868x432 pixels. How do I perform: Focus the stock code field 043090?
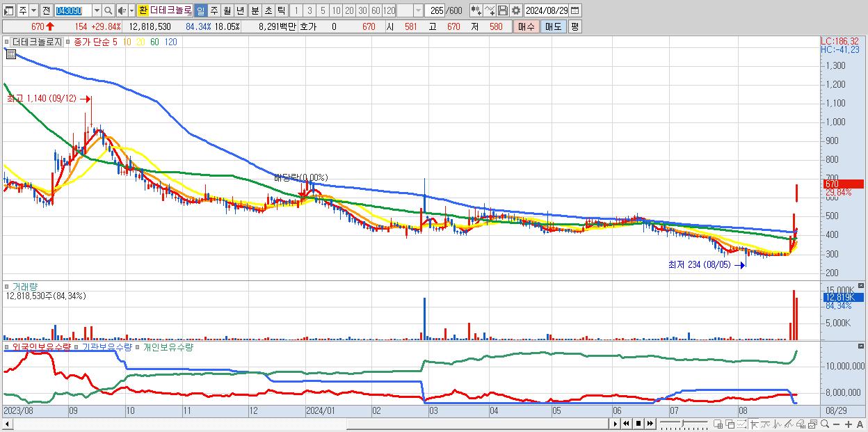(x=72, y=10)
